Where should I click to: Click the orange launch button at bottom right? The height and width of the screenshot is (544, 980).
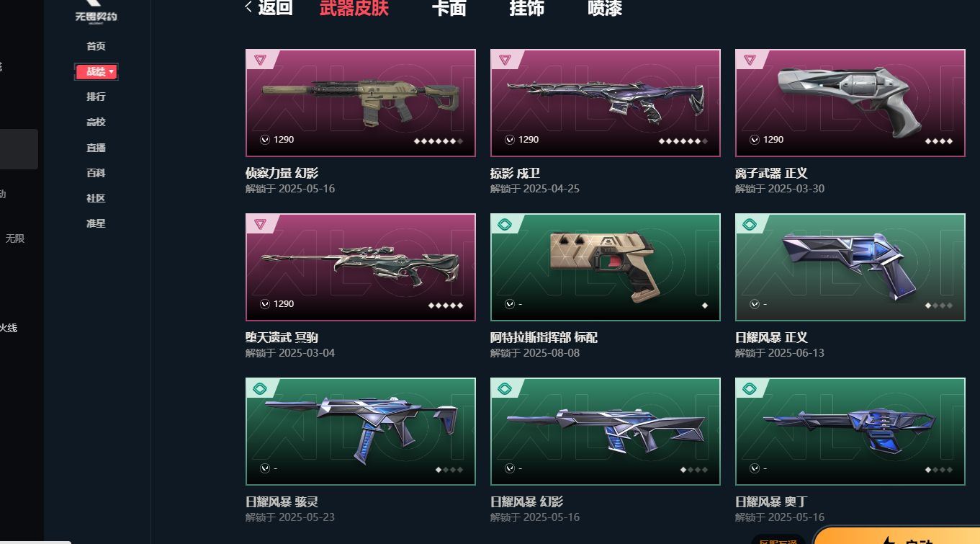[x=896, y=535]
